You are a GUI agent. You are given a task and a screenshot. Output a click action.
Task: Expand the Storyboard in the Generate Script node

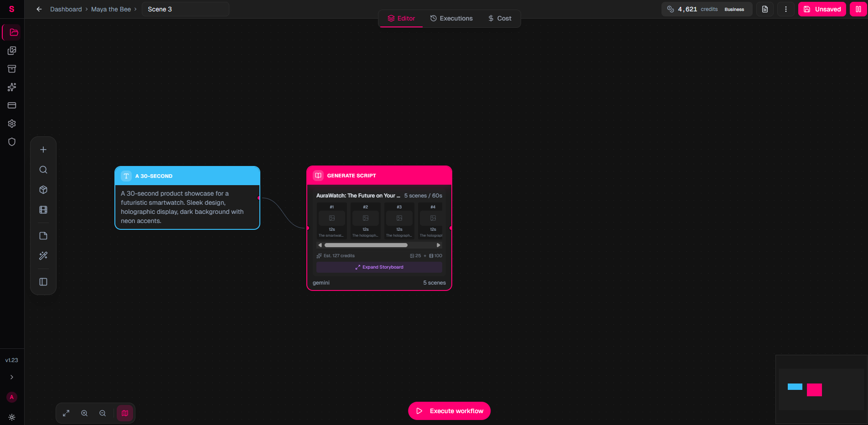[x=378, y=267]
